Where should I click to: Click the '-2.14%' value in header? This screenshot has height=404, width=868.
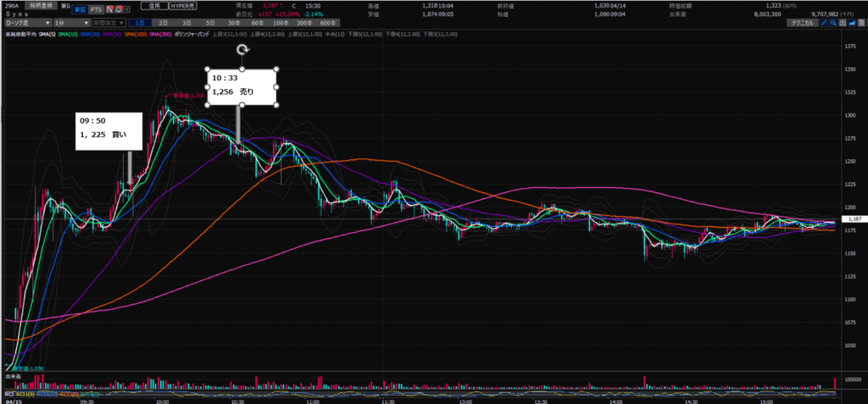coord(314,14)
